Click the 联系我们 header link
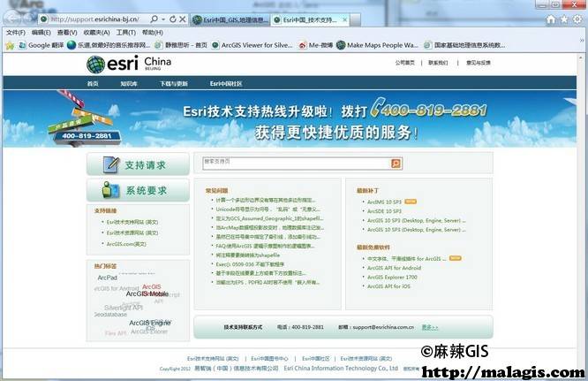Screen dimensions: 588x381 click(x=438, y=63)
